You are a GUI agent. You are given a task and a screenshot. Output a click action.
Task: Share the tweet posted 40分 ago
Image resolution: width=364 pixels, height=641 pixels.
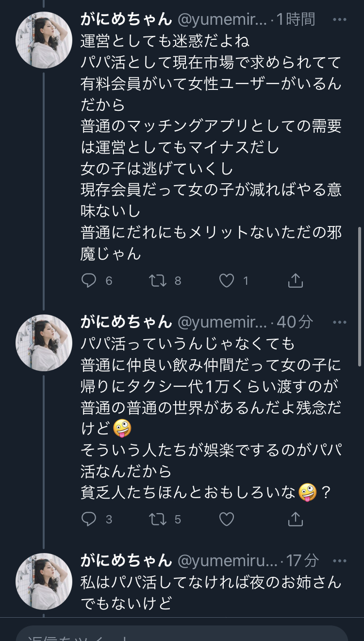296,520
